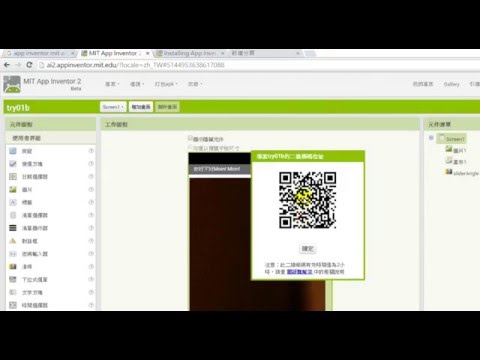Open help for the Image component row
The image size is (480, 360).
[x=91, y=189]
